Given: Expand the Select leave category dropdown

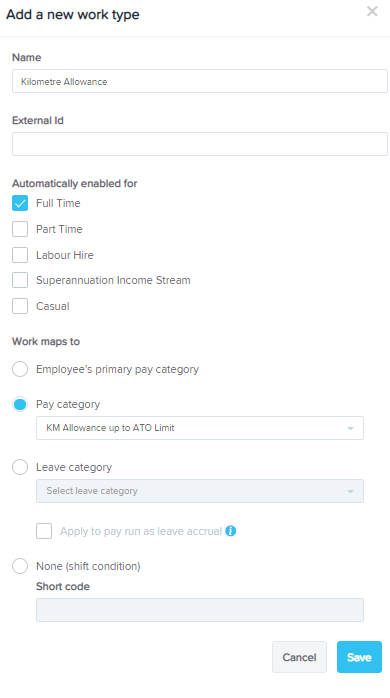Looking at the screenshot, I should [x=200, y=491].
